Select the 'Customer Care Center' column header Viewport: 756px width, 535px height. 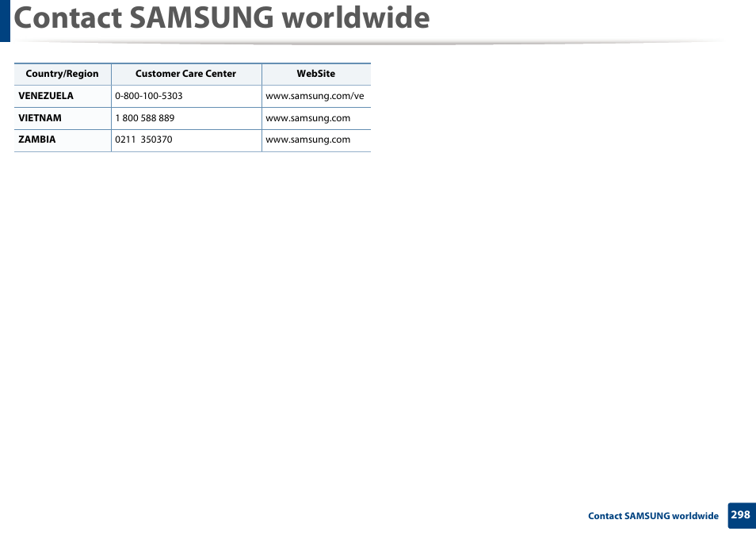coord(185,74)
